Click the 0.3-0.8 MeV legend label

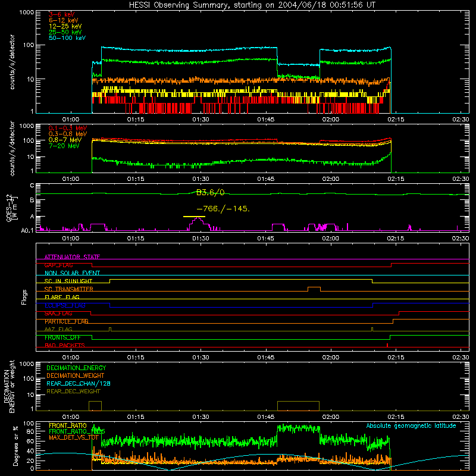[68, 134]
